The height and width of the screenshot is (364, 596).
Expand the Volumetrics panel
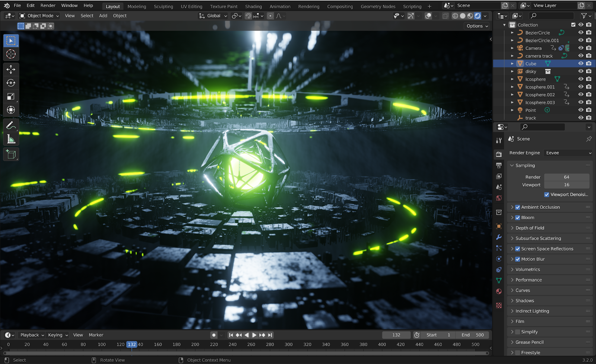(x=527, y=270)
